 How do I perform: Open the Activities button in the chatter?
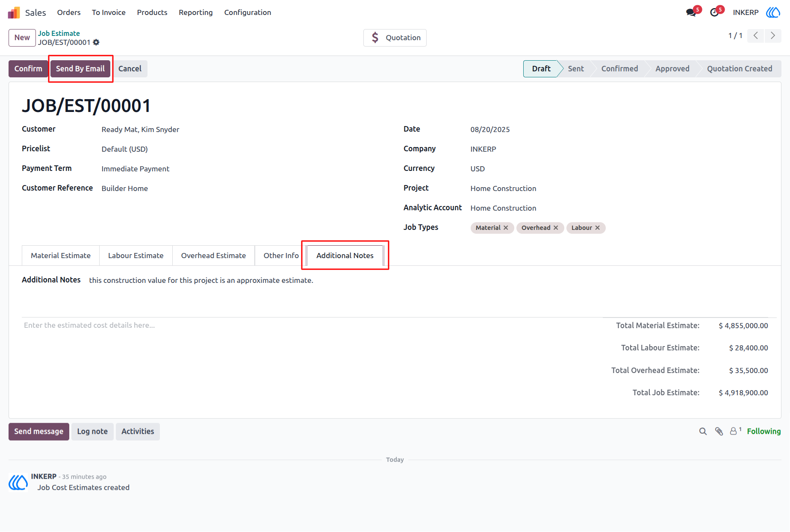pos(138,432)
